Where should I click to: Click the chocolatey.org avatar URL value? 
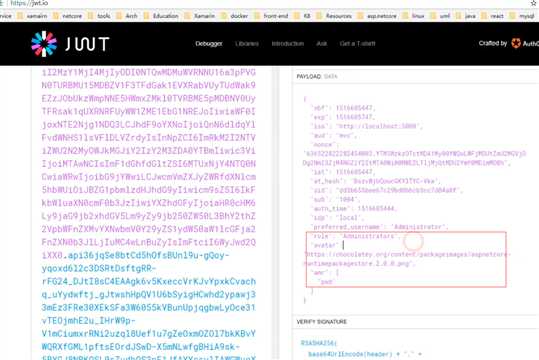tap(407, 259)
